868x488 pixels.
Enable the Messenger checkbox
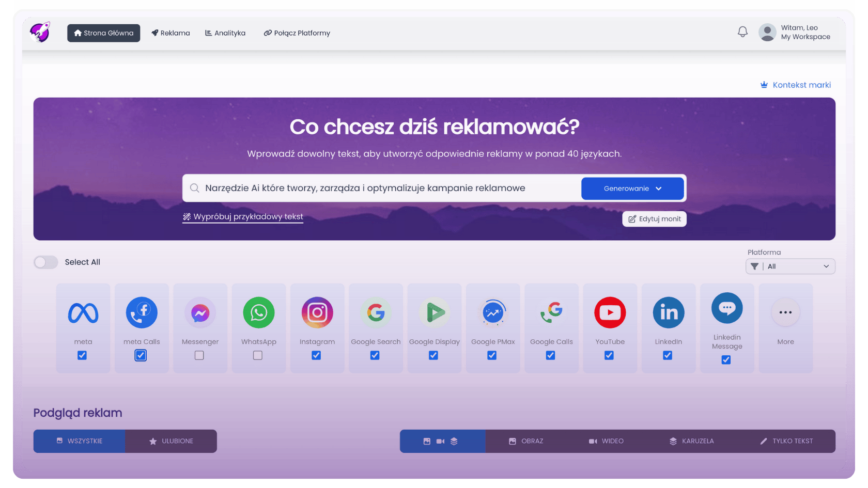(199, 355)
